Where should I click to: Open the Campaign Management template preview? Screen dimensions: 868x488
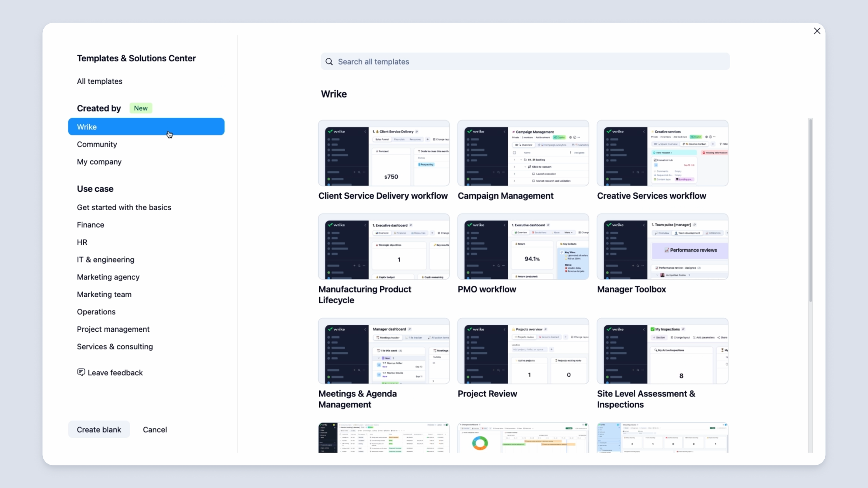(x=523, y=153)
